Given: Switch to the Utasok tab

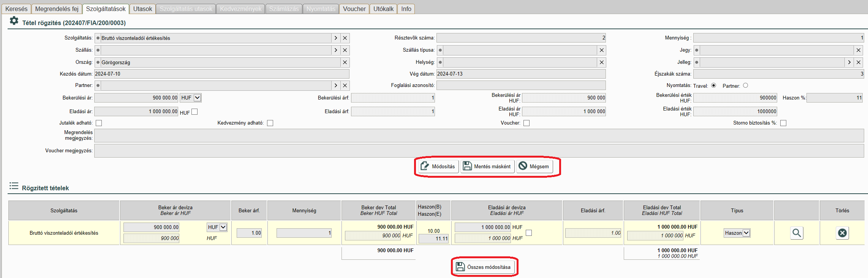Looking at the screenshot, I should [x=142, y=9].
